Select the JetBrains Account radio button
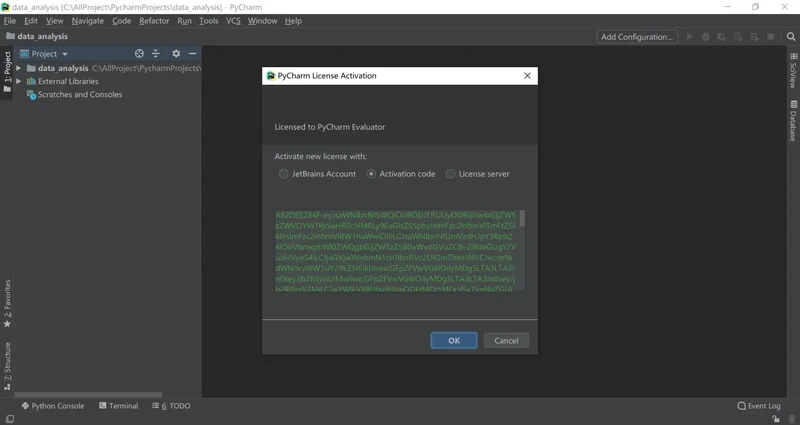Image resolution: width=800 pixels, height=425 pixels. pyautogui.click(x=284, y=174)
